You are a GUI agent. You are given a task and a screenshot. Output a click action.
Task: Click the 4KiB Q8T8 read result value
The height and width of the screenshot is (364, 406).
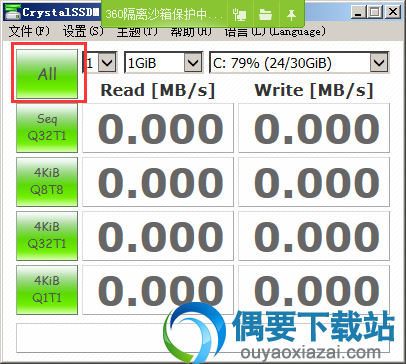tap(158, 182)
